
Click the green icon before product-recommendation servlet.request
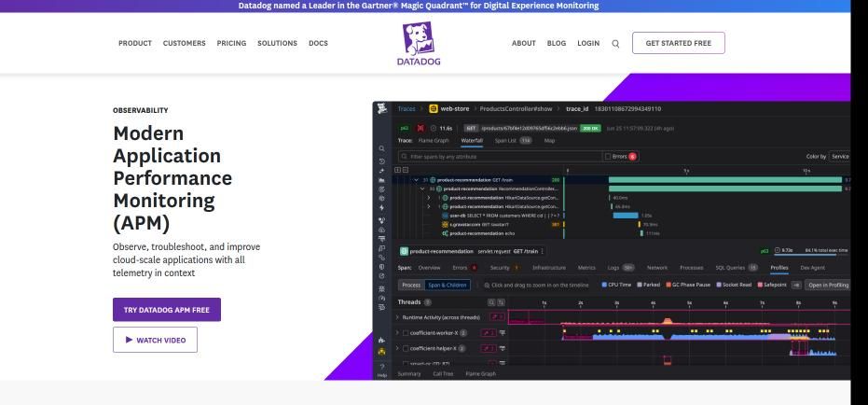point(404,251)
